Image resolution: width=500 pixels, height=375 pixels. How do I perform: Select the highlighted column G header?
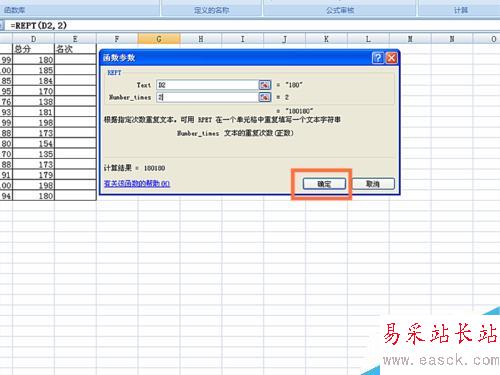159,39
